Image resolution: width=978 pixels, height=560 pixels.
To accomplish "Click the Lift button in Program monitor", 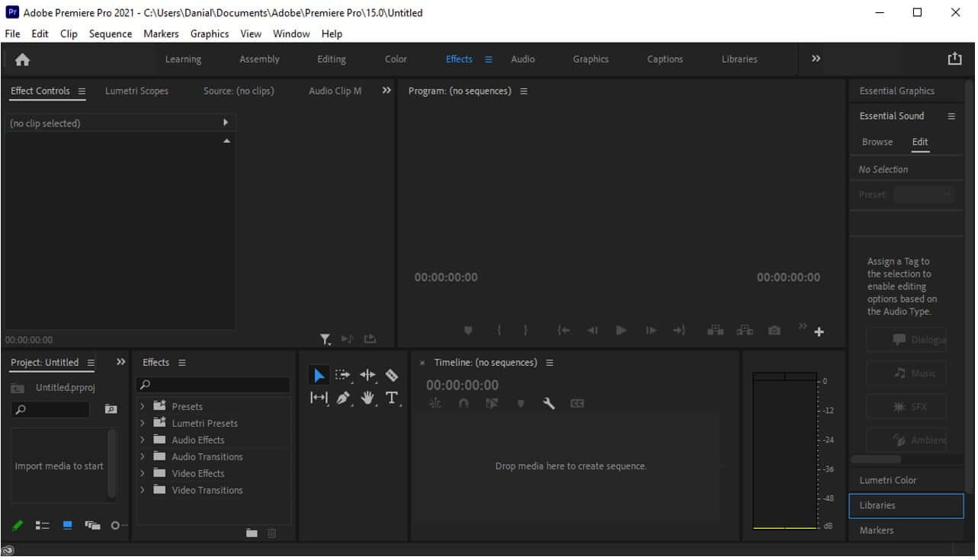I will tap(715, 331).
